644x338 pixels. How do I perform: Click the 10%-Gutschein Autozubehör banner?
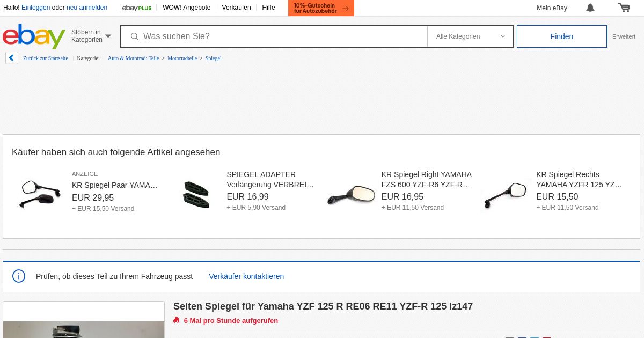[x=321, y=8]
